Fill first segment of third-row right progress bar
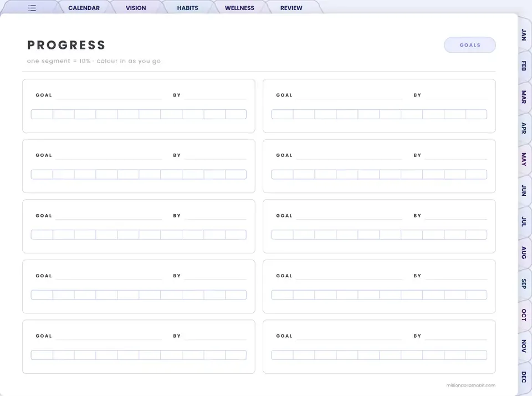The height and width of the screenshot is (396, 532). tap(282, 235)
